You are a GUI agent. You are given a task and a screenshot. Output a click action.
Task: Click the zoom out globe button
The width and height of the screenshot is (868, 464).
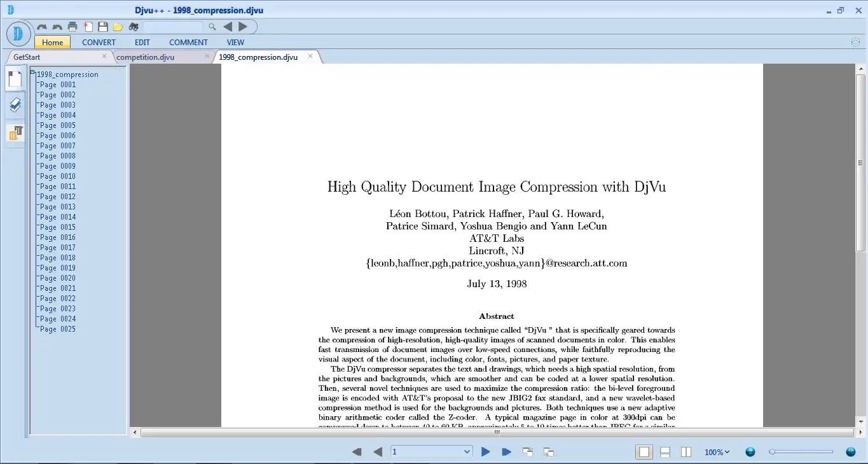click(x=750, y=452)
